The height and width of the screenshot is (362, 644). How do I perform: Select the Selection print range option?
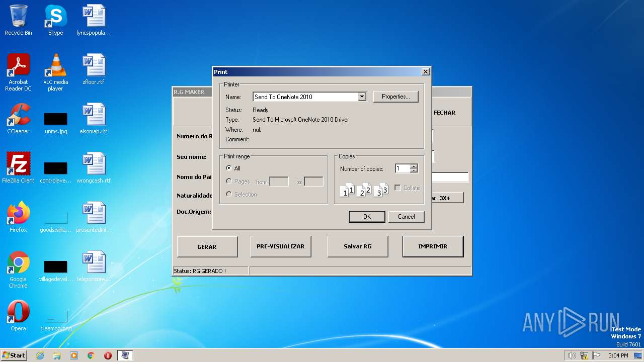coord(242,195)
